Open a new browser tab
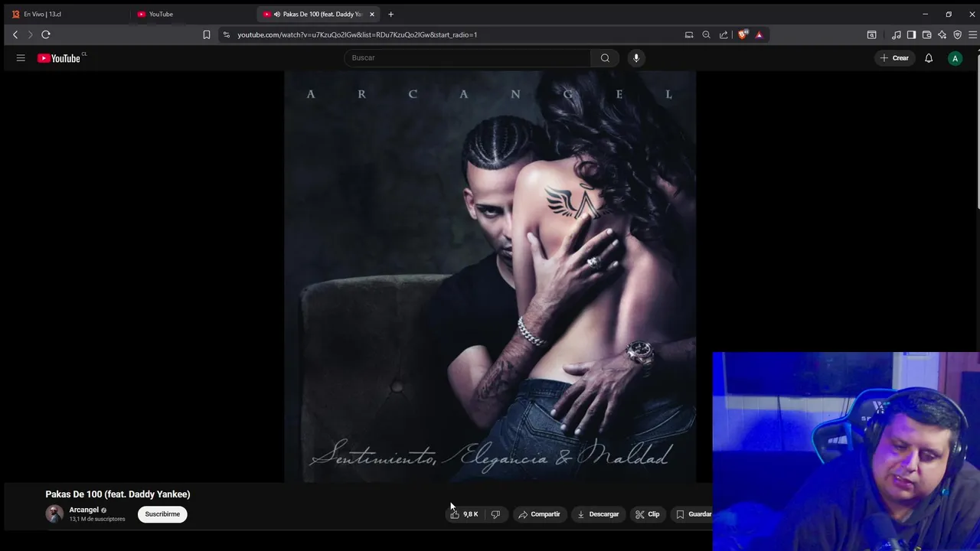 point(390,14)
